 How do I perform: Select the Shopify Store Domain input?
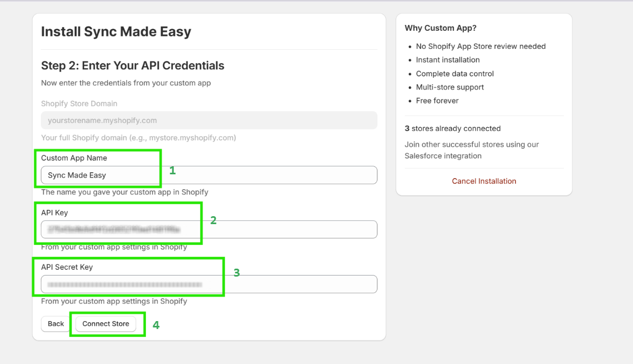click(209, 120)
